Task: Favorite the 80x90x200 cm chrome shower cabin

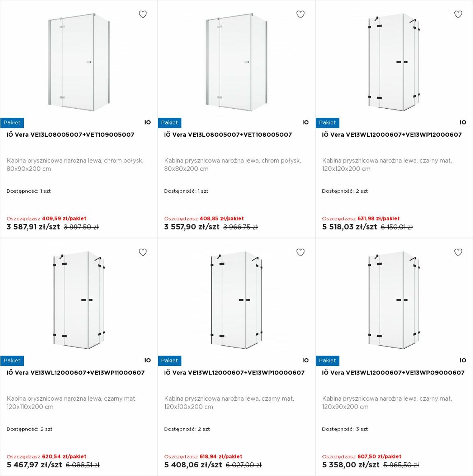Action: tap(143, 14)
